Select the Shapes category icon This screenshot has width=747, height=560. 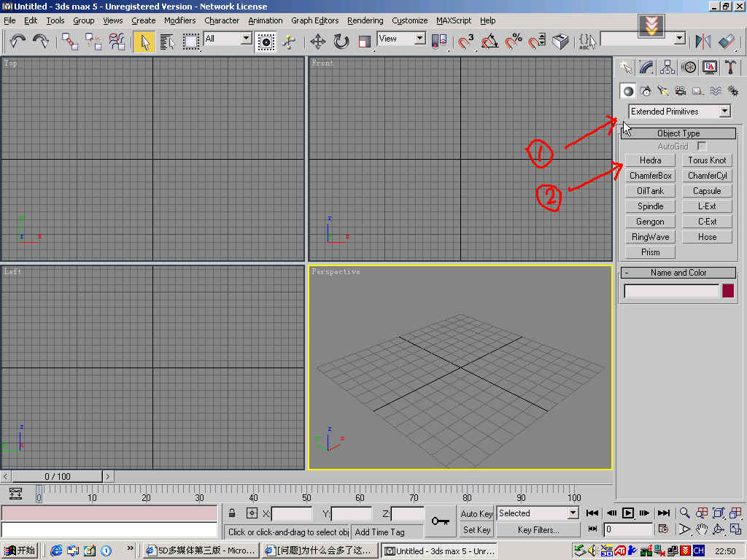pos(646,91)
